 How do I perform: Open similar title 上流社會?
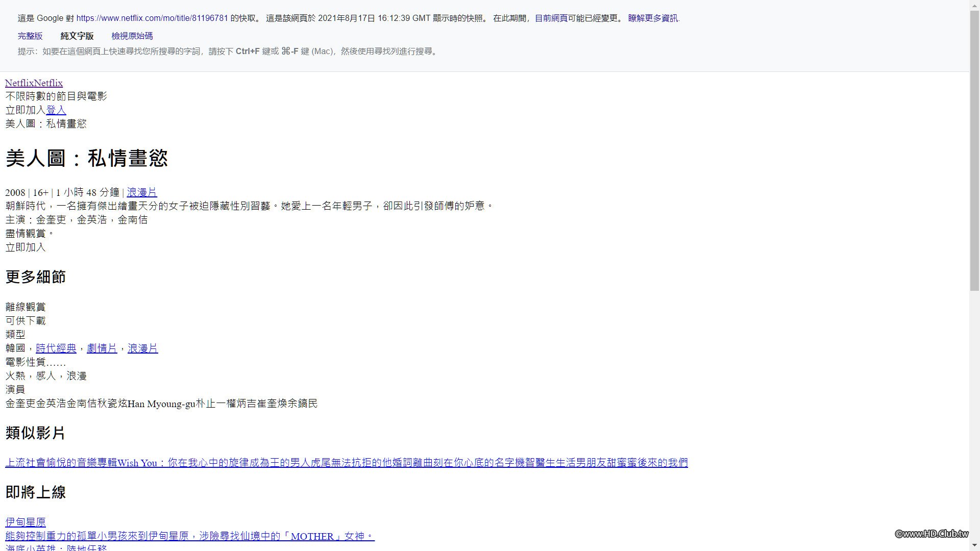click(x=26, y=463)
